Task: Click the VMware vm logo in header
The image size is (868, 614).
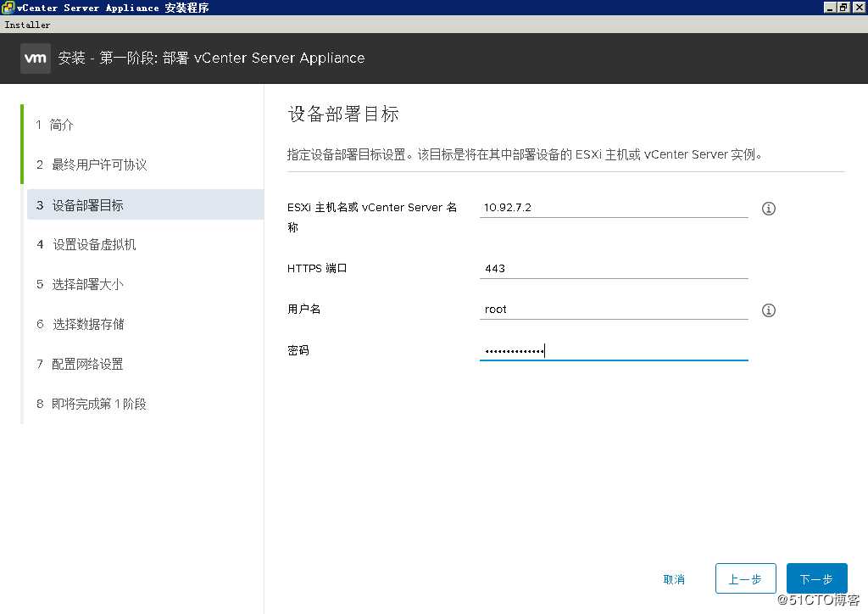Action: click(36, 59)
